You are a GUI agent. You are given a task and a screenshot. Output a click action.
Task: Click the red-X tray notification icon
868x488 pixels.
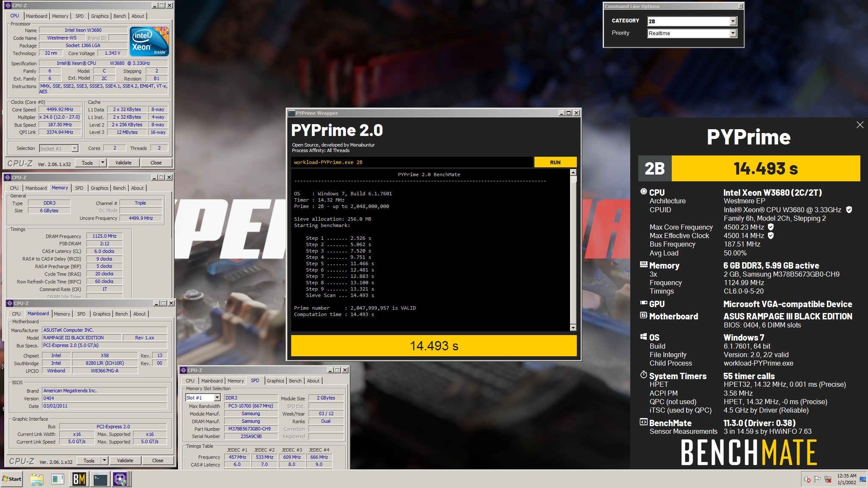(807, 480)
